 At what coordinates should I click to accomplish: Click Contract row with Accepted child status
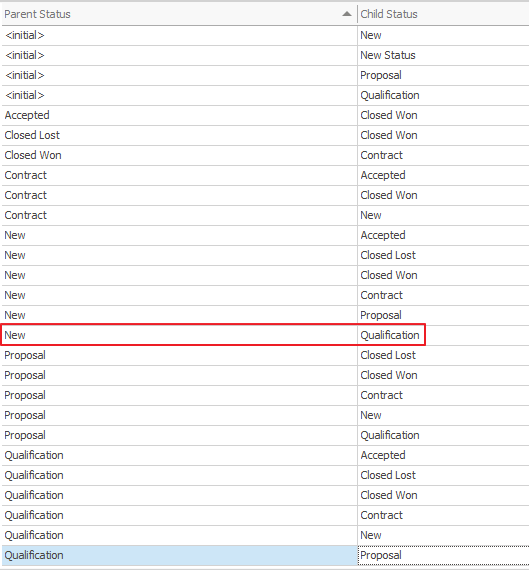point(265,175)
